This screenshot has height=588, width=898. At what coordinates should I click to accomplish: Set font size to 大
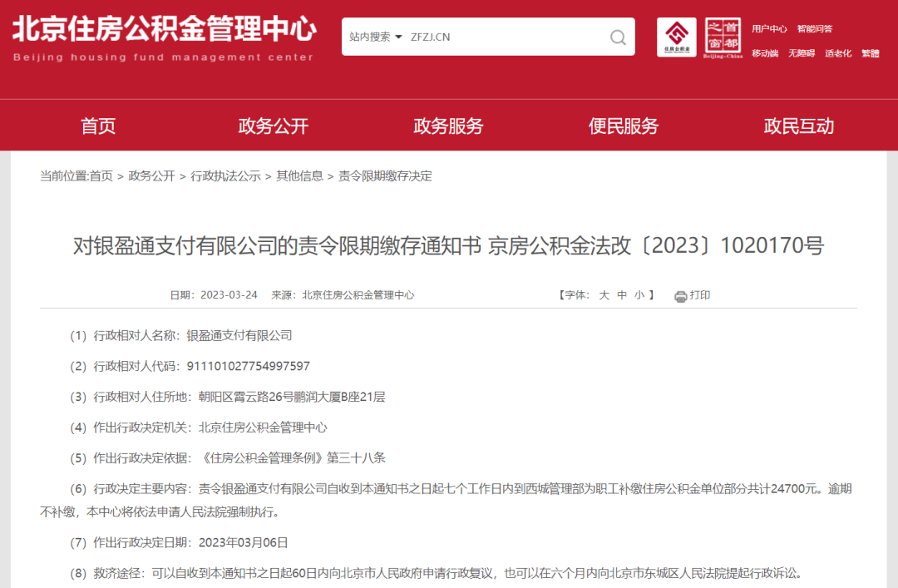coord(604,295)
